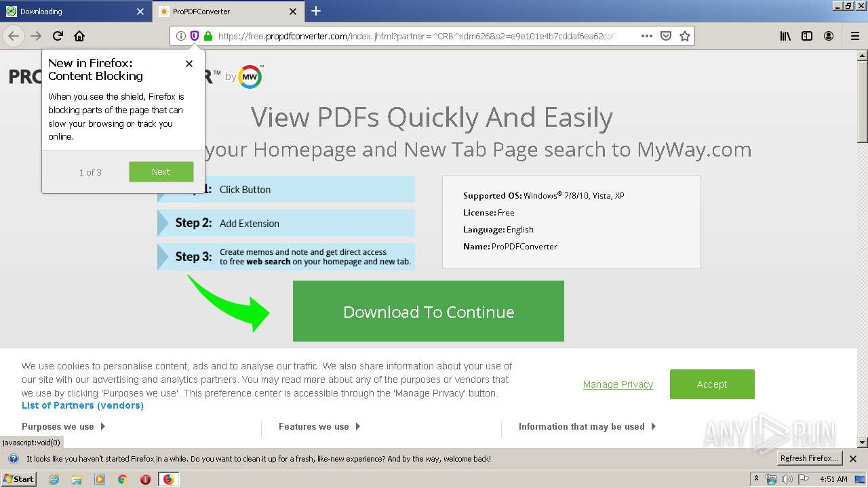Open the Manage Privacy link
The height and width of the screenshot is (488, 868).
618,384
